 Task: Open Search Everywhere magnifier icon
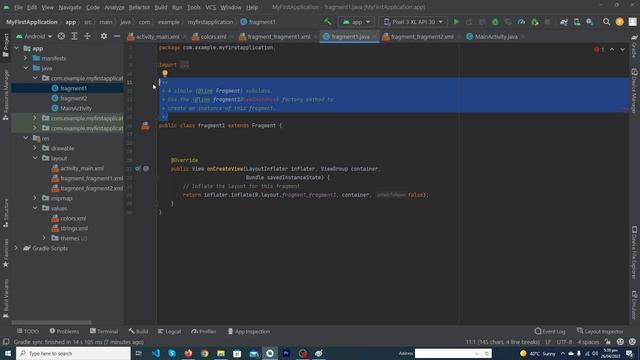coord(607,22)
